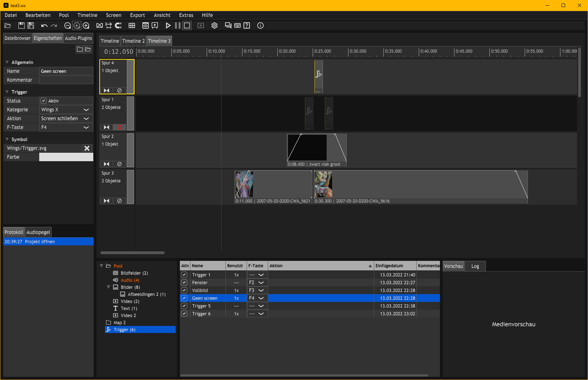Click the new folder icon in Eigenschaften panel
This screenshot has height=380, width=588.
point(80,49)
